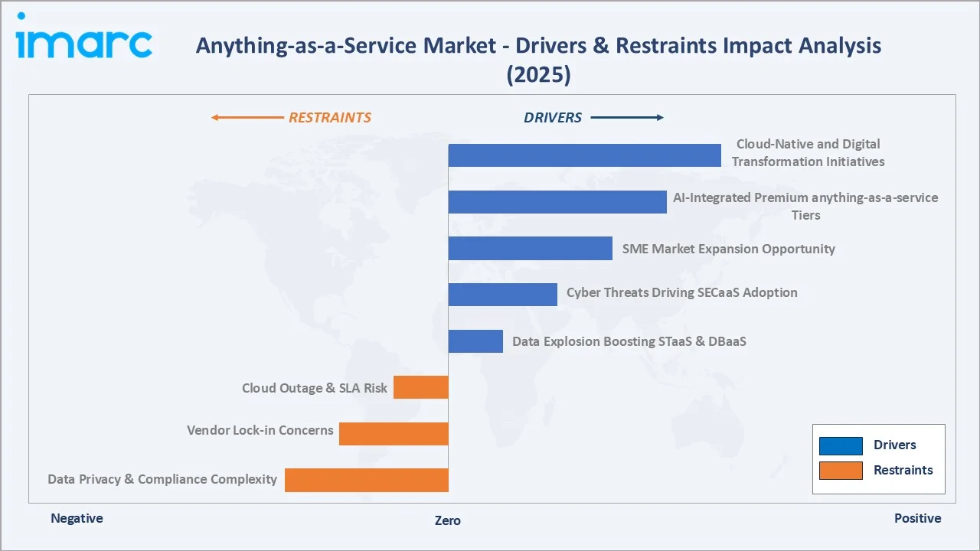Click the blue Drivers legend swatch

(x=841, y=445)
